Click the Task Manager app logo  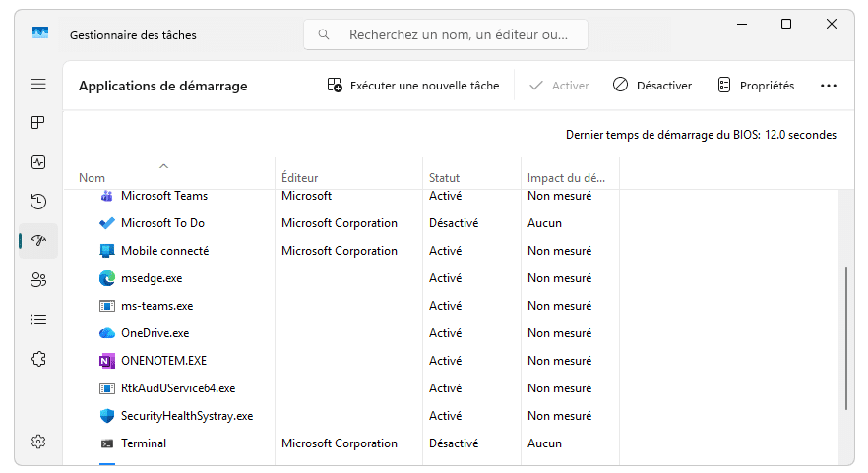click(39, 32)
